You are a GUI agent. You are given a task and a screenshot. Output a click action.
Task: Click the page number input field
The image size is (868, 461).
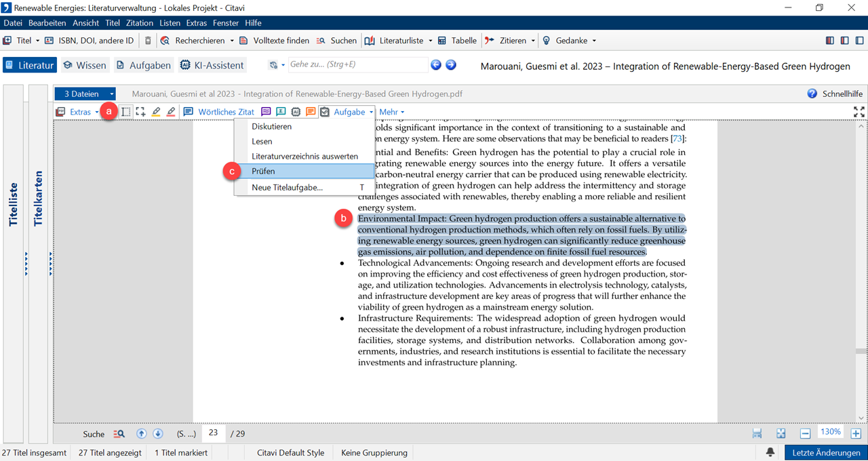click(213, 433)
